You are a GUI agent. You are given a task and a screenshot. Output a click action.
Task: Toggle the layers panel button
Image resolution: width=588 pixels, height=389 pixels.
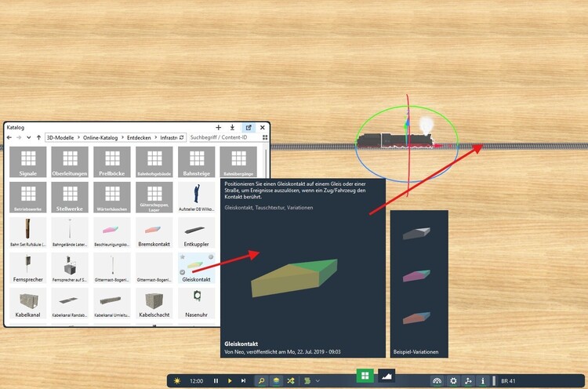click(x=276, y=380)
